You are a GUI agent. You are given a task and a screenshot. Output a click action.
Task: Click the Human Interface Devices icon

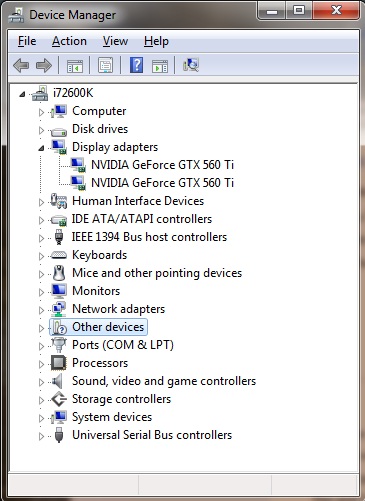pos(59,201)
